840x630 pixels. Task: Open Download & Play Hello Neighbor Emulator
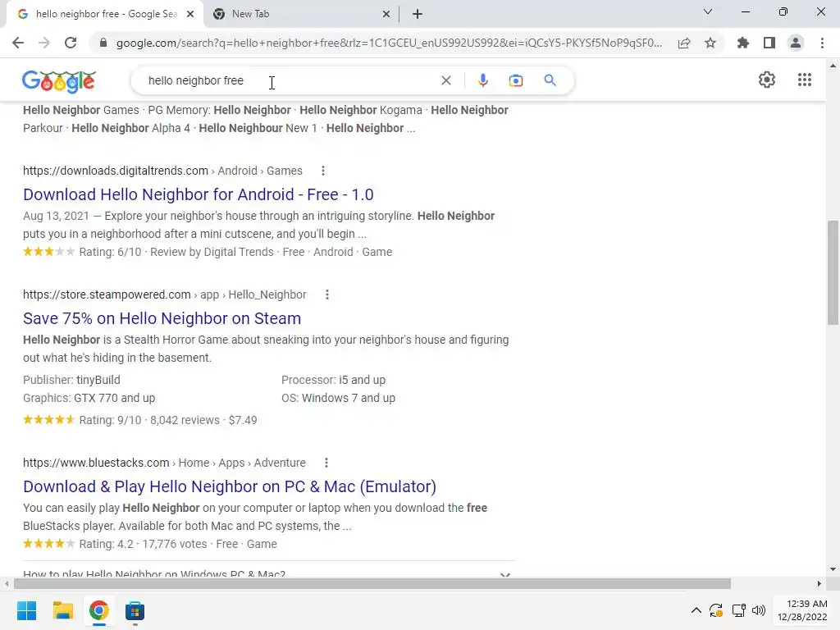(230, 486)
